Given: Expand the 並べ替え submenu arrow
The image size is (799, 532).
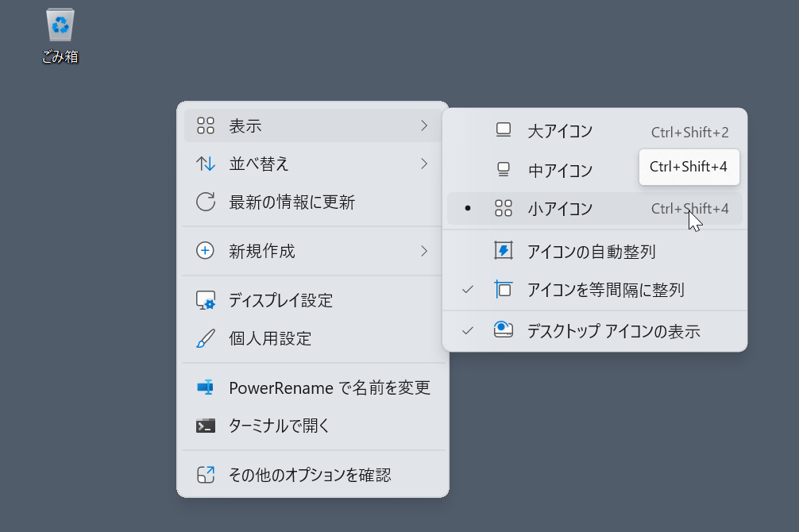Looking at the screenshot, I should coord(424,164).
